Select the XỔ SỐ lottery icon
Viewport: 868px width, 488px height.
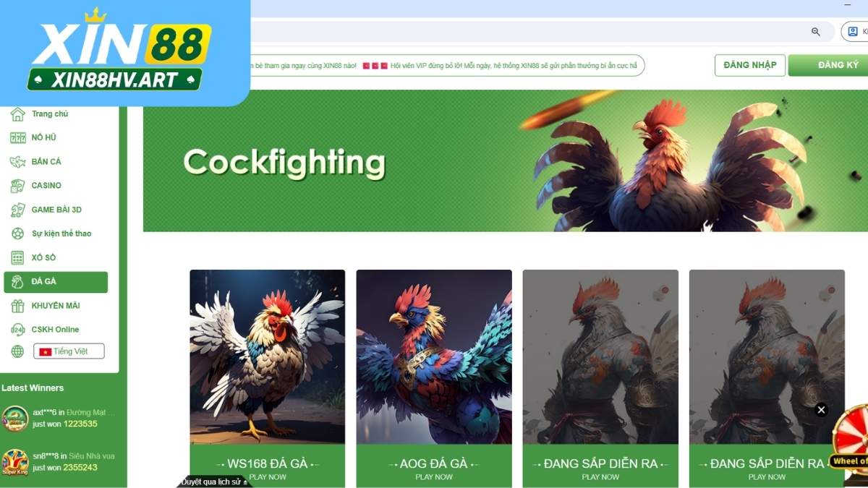(17, 257)
